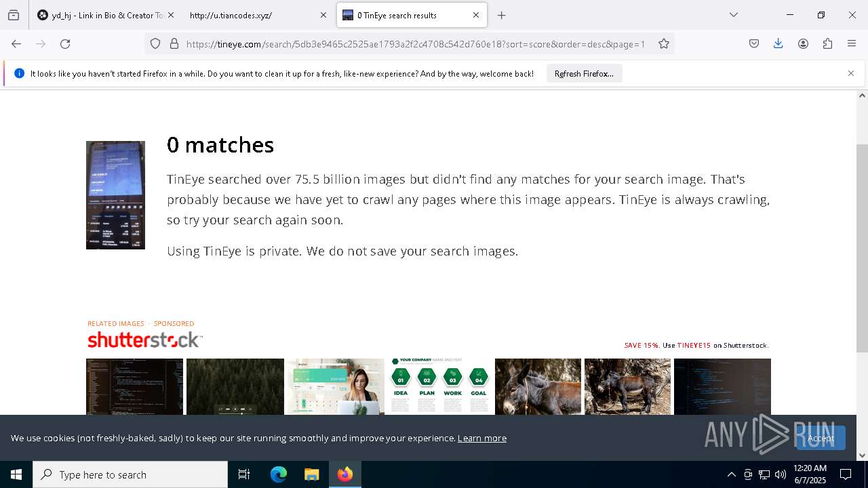Open the Windows notification center
This screenshot has height=488, width=868.
click(x=846, y=474)
